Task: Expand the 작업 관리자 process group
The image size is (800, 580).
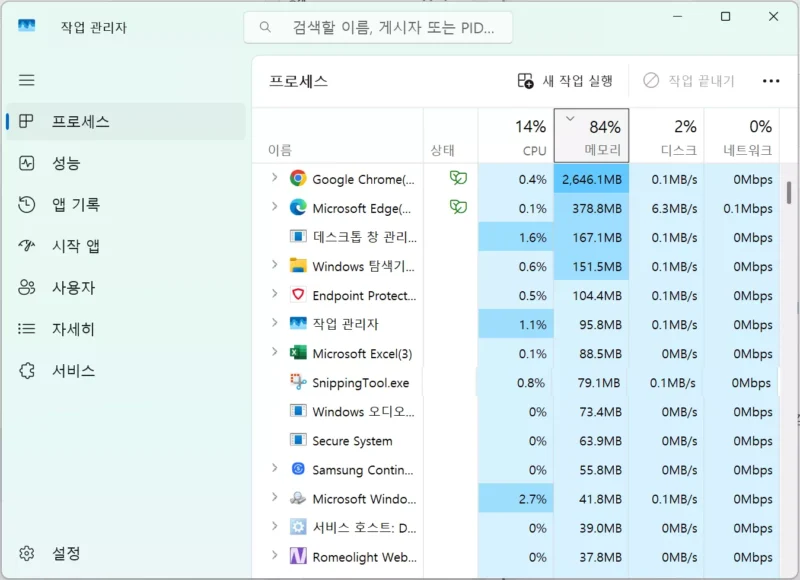Action: (x=274, y=323)
